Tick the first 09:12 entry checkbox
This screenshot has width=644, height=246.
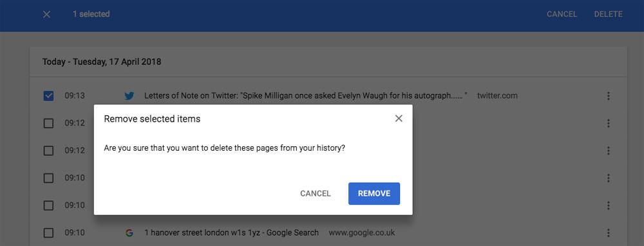point(48,123)
